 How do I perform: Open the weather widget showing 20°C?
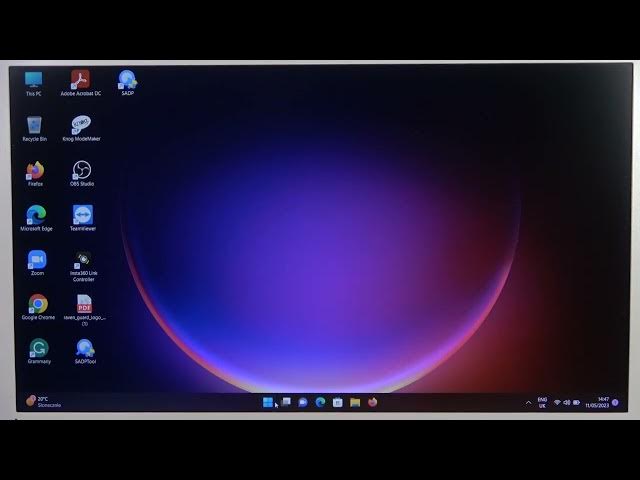(43, 402)
